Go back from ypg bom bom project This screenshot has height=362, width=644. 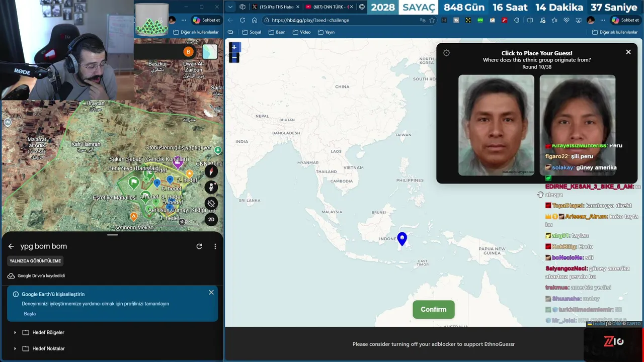click(x=11, y=246)
